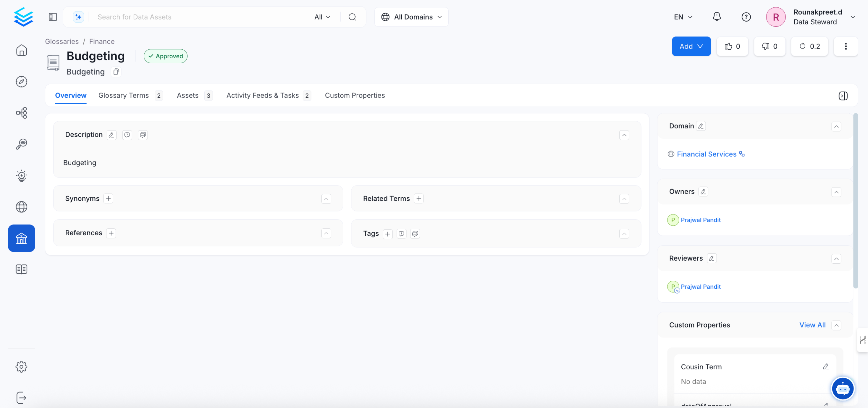Open the Financial Services domain link
The height and width of the screenshot is (408, 868).
coord(706,154)
